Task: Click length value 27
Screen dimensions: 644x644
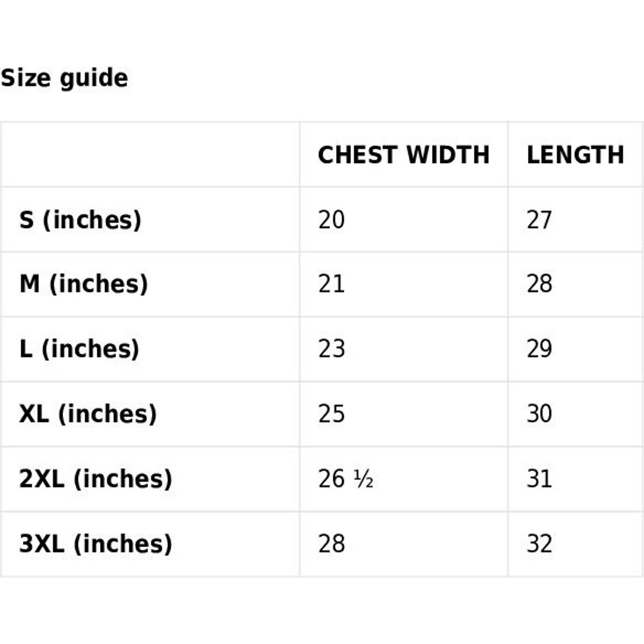Action: [540, 220]
